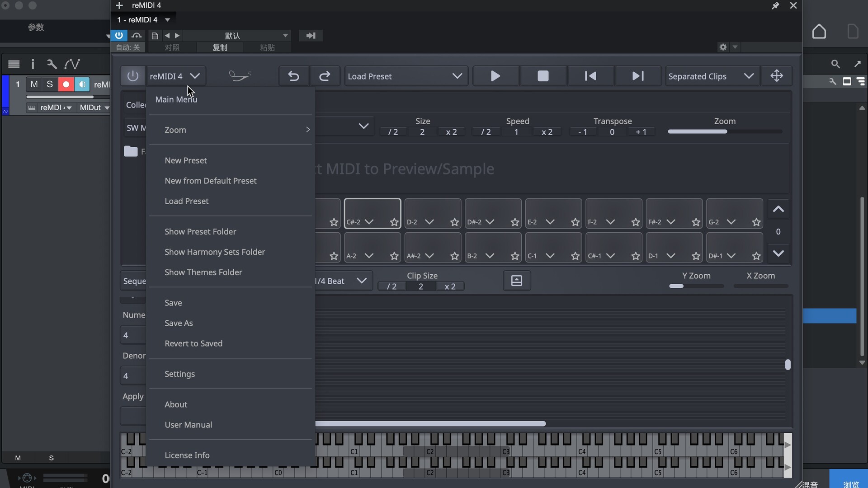
Task: Skip to previous clip
Action: (x=590, y=76)
